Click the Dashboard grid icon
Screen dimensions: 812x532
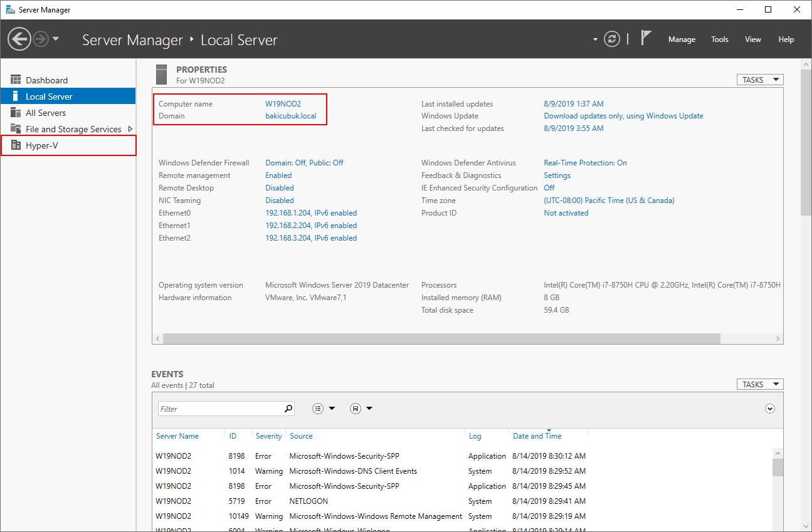click(16, 80)
